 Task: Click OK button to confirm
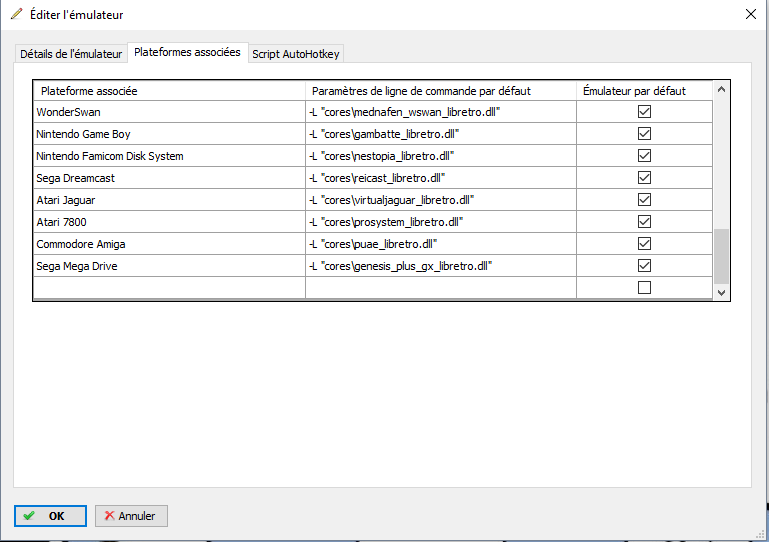[51, 516]
